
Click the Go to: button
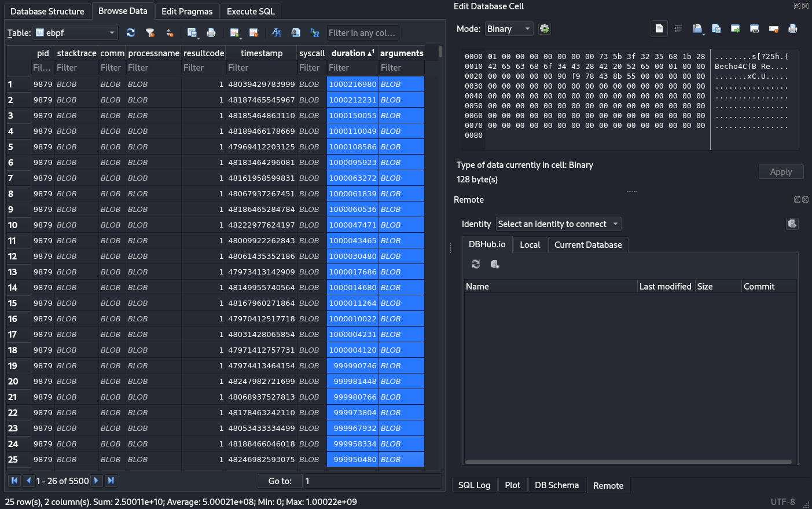(280, 481)
